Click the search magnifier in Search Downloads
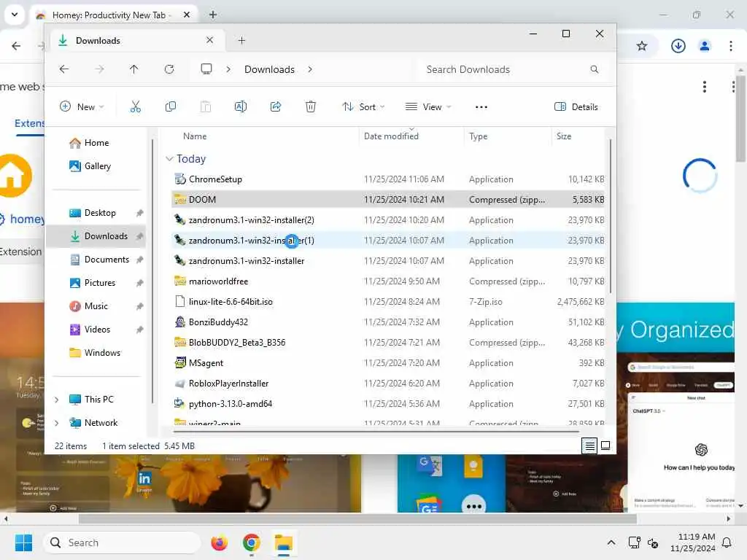This screenshot has height=560, width=747. coord(594,69)
